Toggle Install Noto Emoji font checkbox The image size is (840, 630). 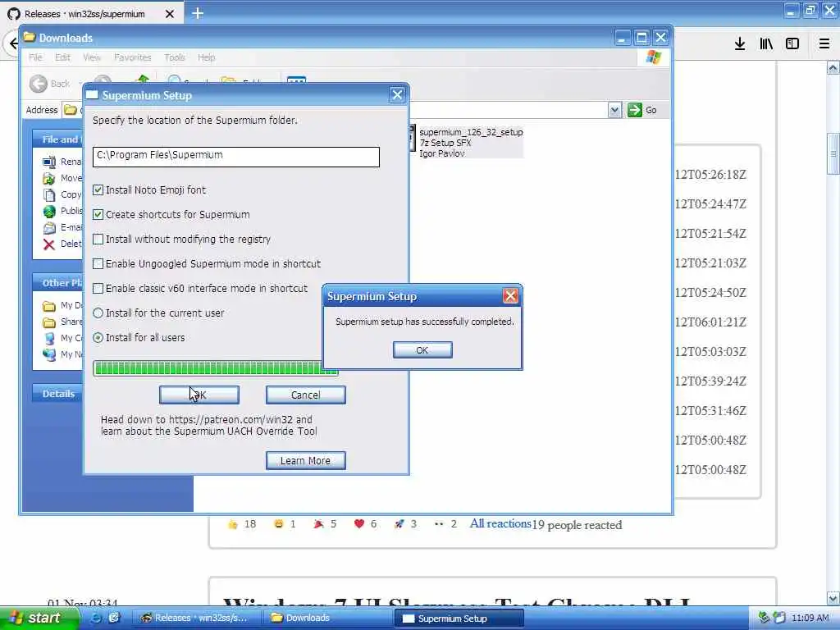click(x=98, y=189)
